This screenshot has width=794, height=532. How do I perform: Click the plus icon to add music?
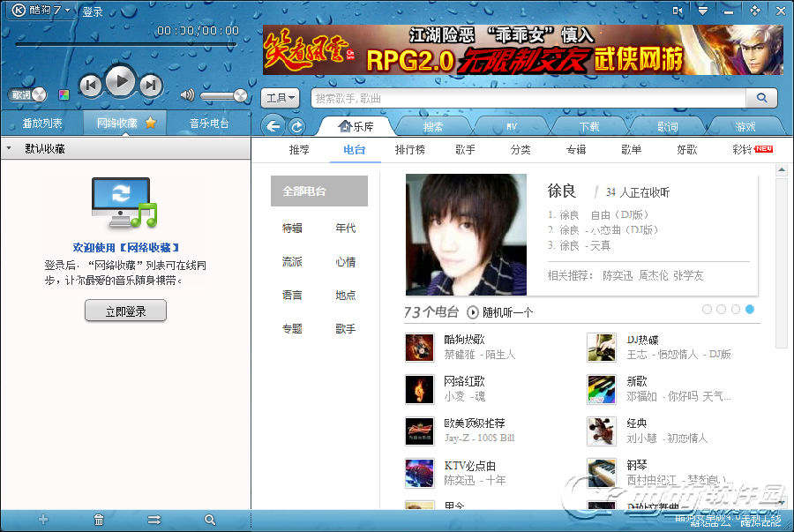coord(41,521)
